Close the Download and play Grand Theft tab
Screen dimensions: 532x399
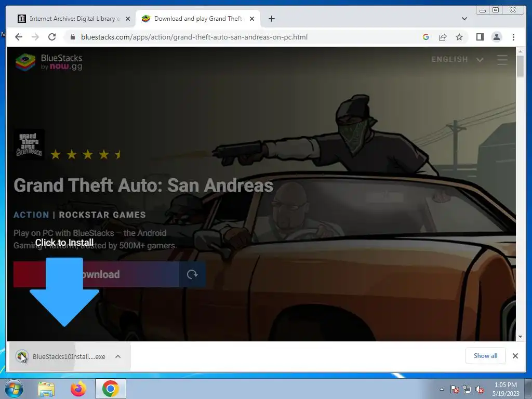coord(252,19)
